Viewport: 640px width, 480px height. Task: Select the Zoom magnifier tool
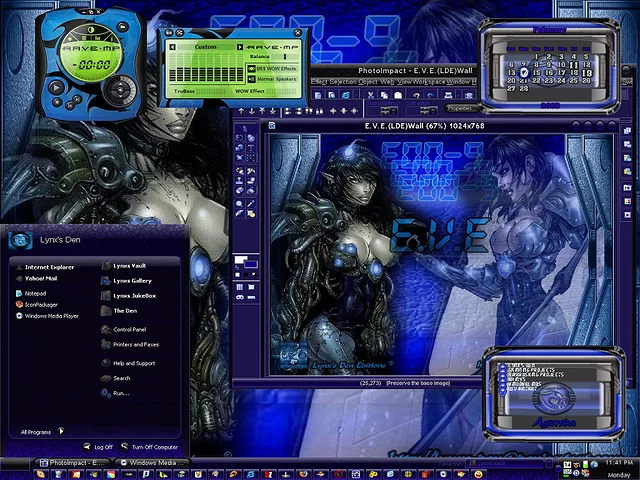(240, 203)
